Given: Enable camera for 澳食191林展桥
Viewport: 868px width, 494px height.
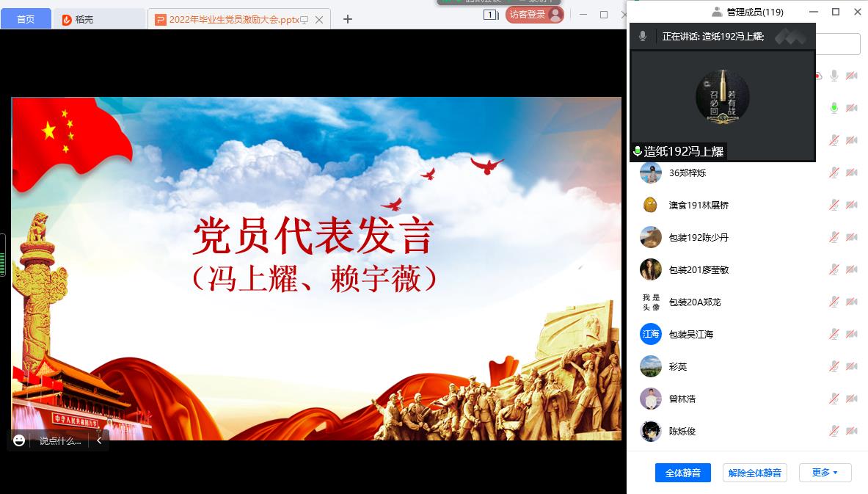Looking at the screenshot, I should pyautogui.click(x=851, y=204).
